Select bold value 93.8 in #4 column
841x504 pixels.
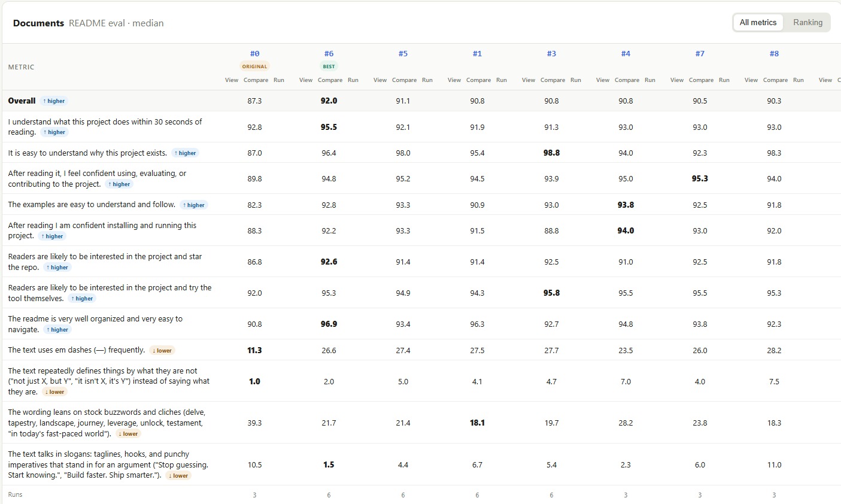coord(626,205)
